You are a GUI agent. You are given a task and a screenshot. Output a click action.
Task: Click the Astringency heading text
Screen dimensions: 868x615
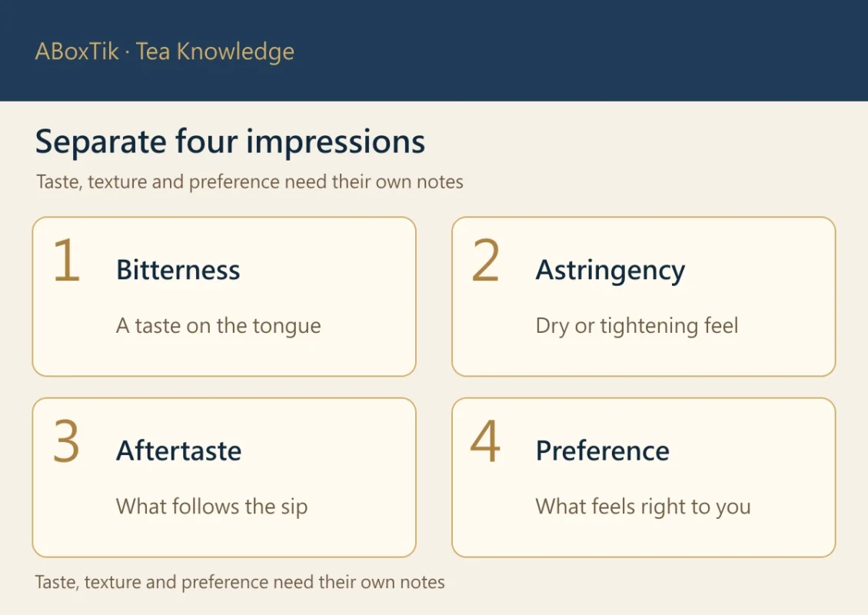click(x=610, y=271)
